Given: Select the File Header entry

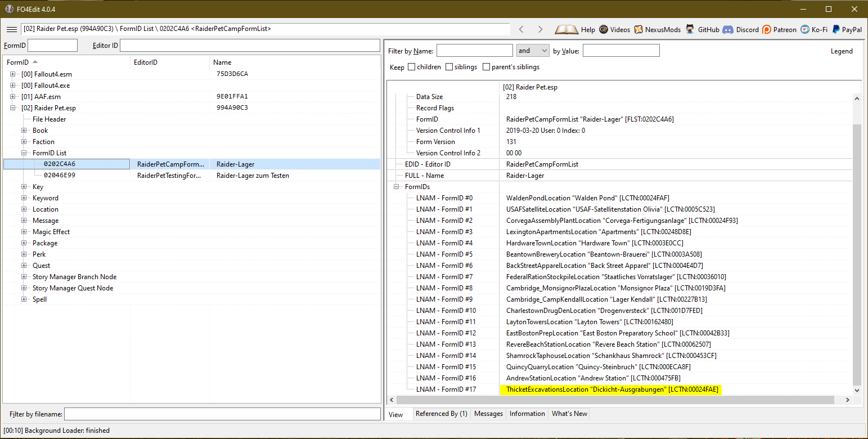Looking at the screenshot, I should [x=49, y=119].
